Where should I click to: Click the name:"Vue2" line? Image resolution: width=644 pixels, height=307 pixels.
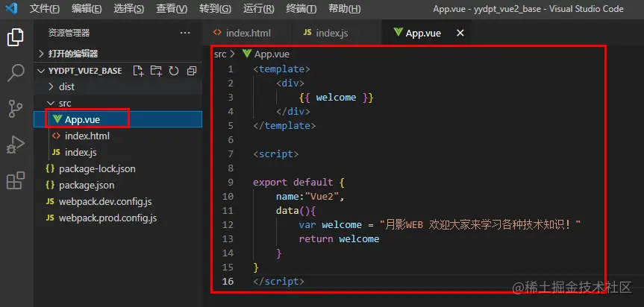tap(310, 196)
